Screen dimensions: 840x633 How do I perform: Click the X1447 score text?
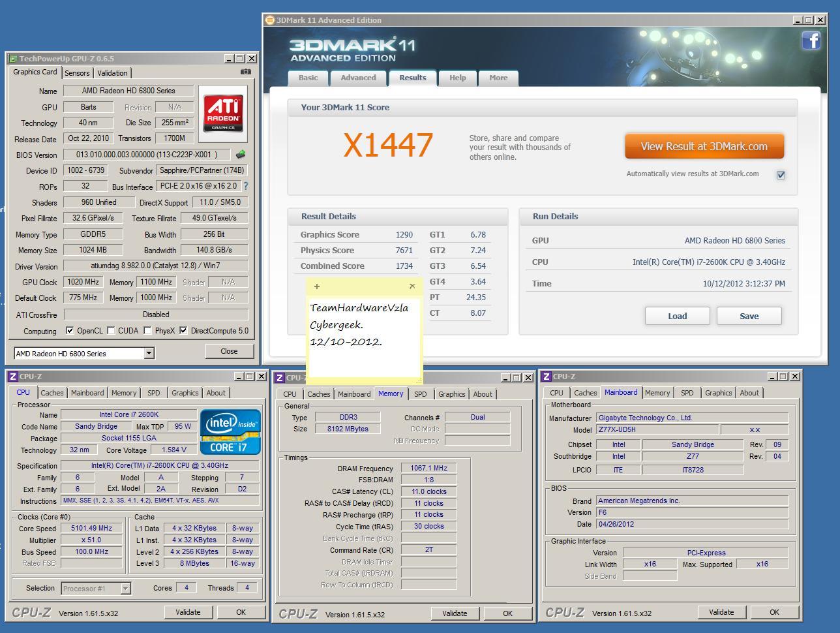[388, 145]
